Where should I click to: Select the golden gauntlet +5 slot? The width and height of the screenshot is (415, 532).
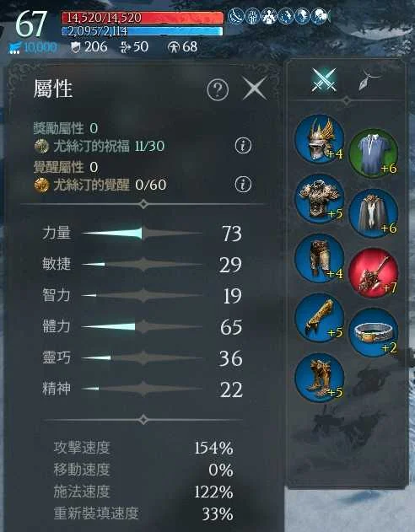pos(320,318)
